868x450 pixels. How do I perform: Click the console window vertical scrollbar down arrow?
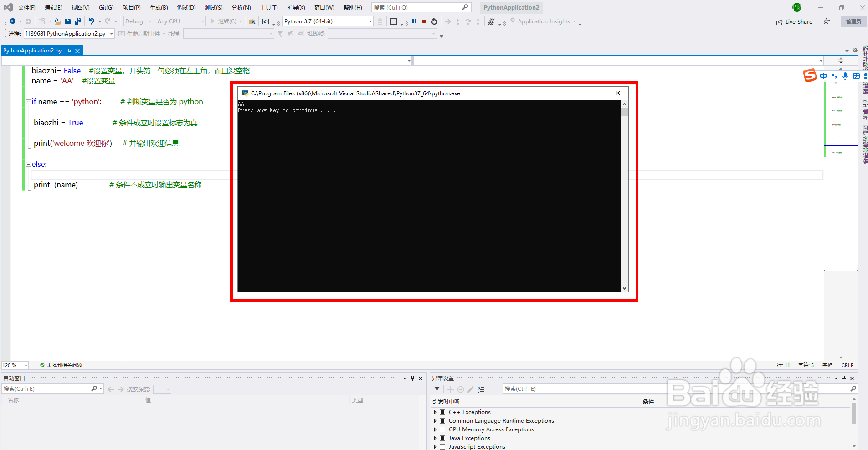click(625, 288)
